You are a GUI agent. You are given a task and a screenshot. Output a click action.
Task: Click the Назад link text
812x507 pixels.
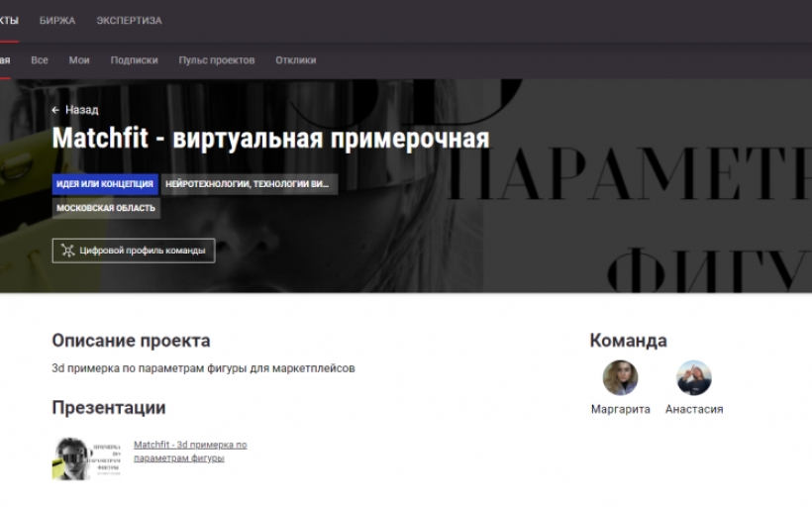point(82,110)
